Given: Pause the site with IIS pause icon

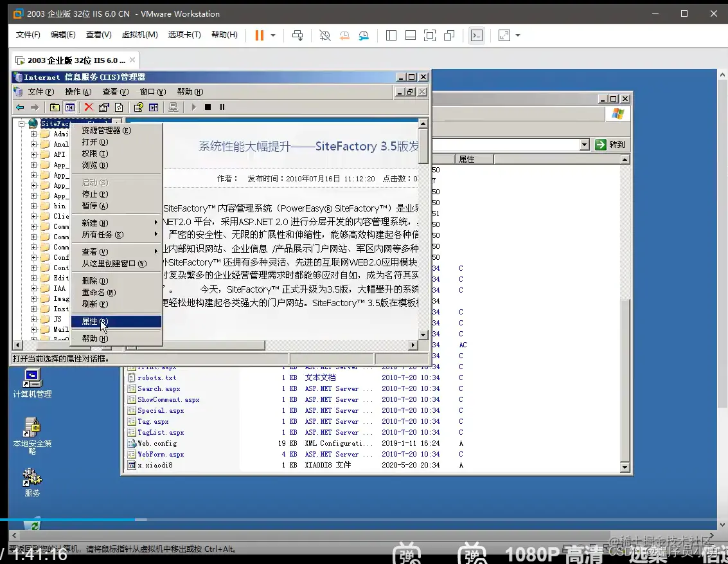Looking at the screenshot, I should 222,107.
